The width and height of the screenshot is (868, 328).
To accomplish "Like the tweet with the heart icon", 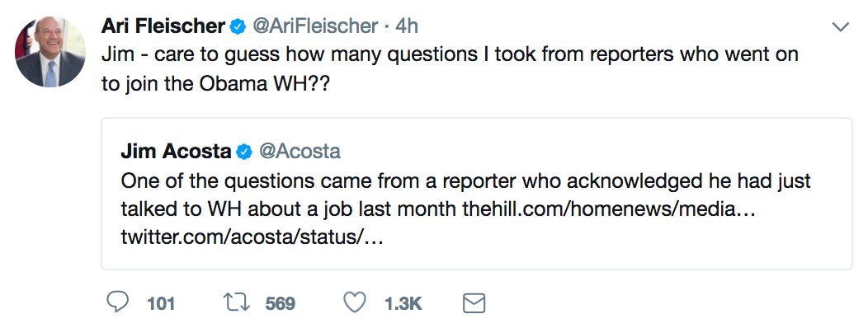I will [355, 302].
